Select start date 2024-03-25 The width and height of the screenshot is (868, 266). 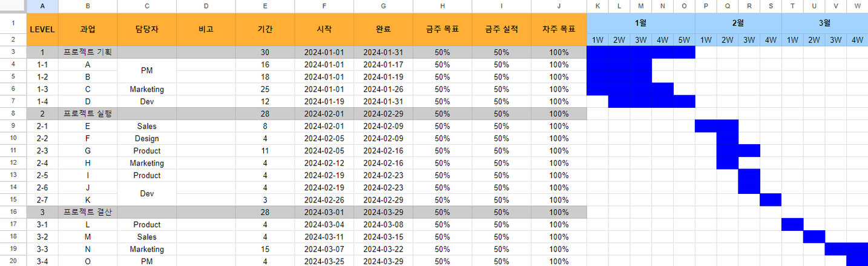pos(324,261)
